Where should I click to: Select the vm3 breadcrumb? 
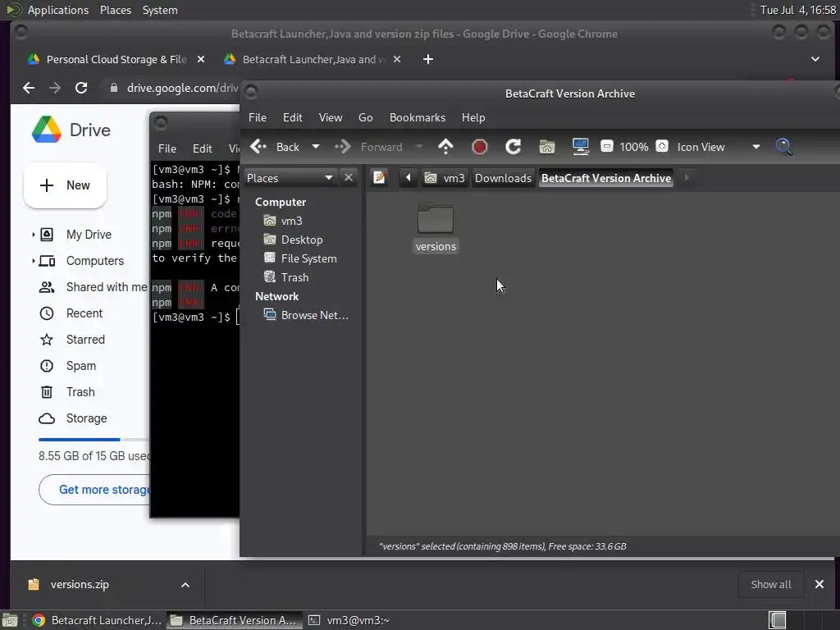pyautogui.click(x=445, y=178)
